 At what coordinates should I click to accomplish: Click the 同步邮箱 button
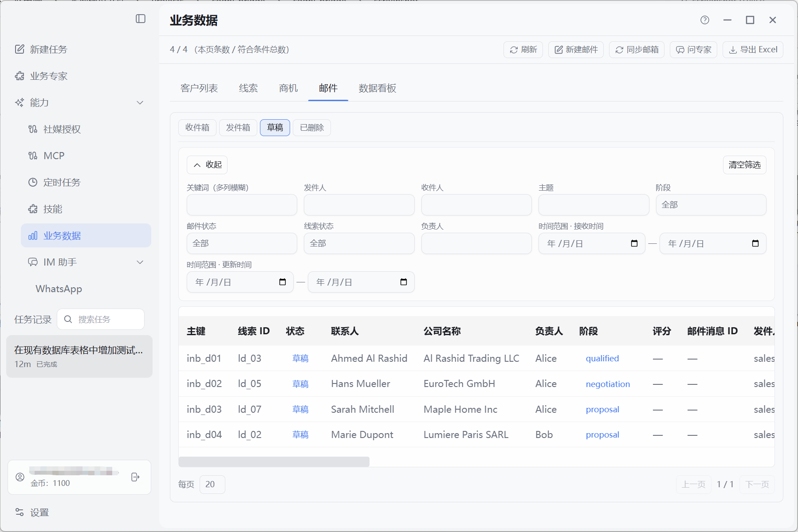[637, 50]
